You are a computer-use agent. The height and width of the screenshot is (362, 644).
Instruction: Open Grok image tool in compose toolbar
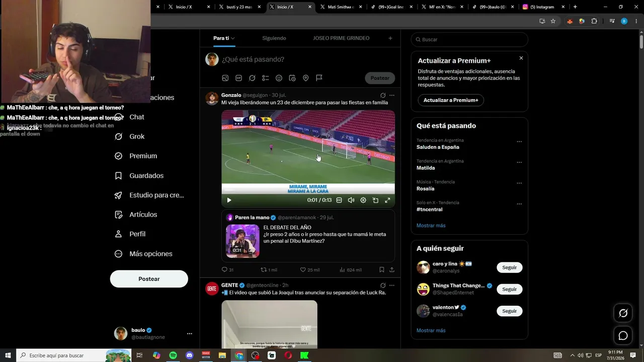point(252,78)
